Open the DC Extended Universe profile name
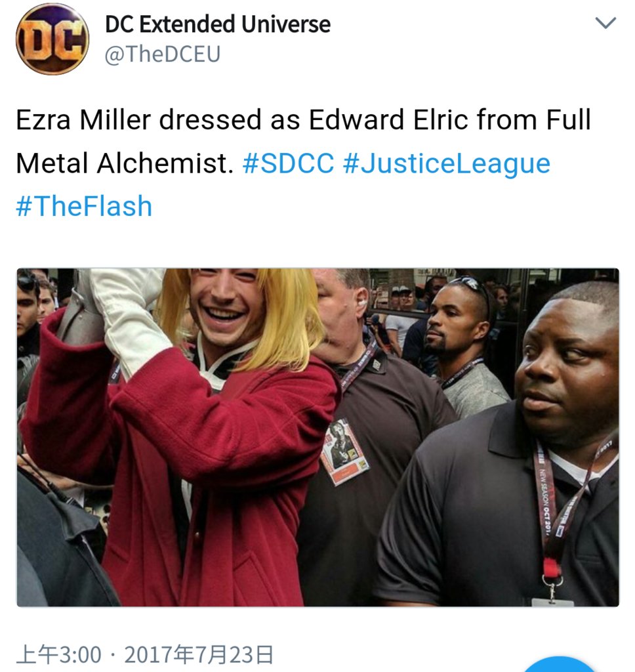 [218, 24]
